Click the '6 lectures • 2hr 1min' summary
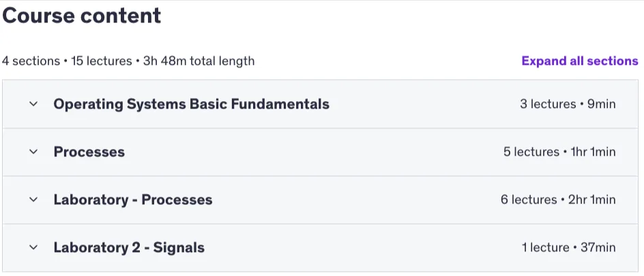Image resolution: width=644 pixels, height=276 pixels. coord(558,199)
